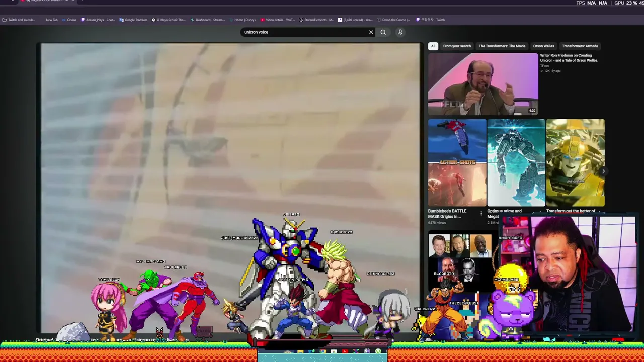Show next Shorts with the carousel arrow
Image resolution: width=644 pixels, height=362 pixels.
click(603, 171)
